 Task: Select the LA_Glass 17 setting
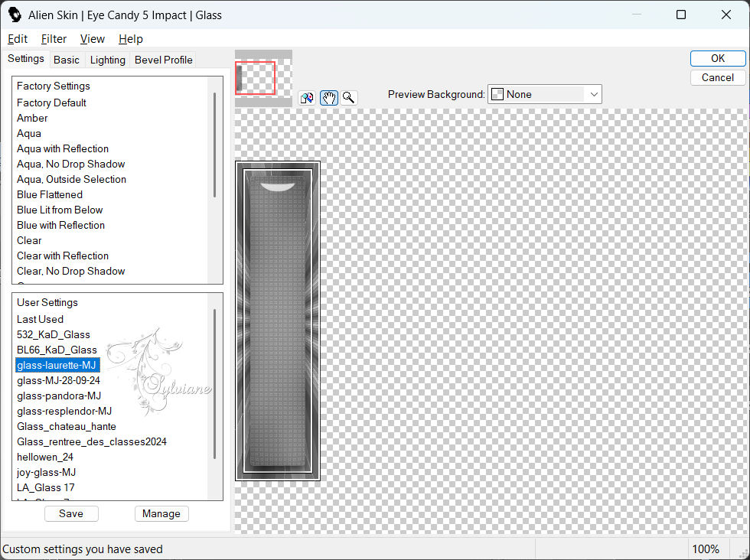pos(46,488)
